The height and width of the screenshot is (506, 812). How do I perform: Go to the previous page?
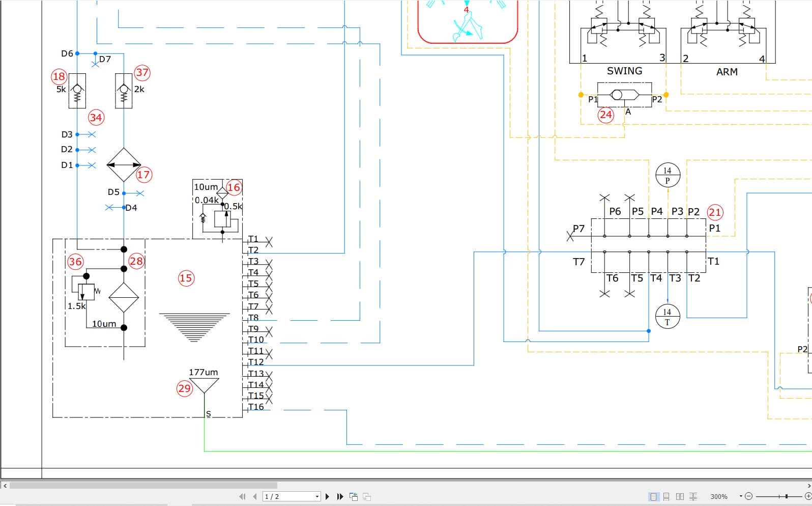[255, 496]
